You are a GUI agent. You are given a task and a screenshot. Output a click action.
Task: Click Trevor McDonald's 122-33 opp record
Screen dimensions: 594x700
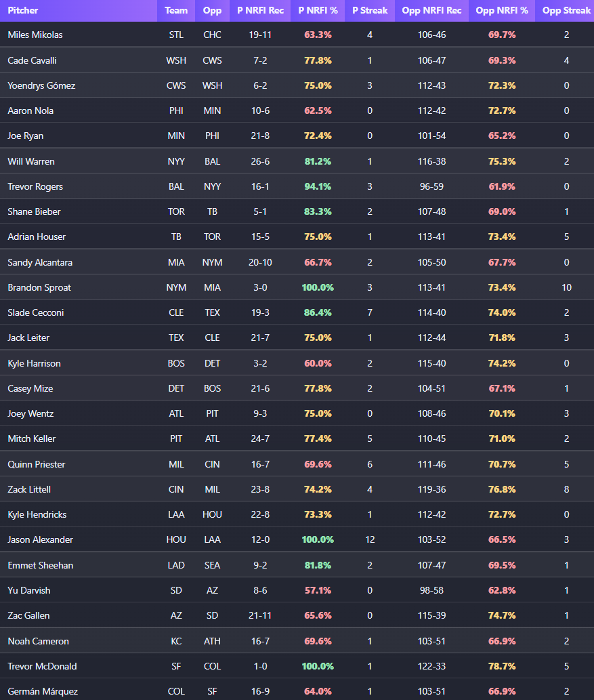431,666
